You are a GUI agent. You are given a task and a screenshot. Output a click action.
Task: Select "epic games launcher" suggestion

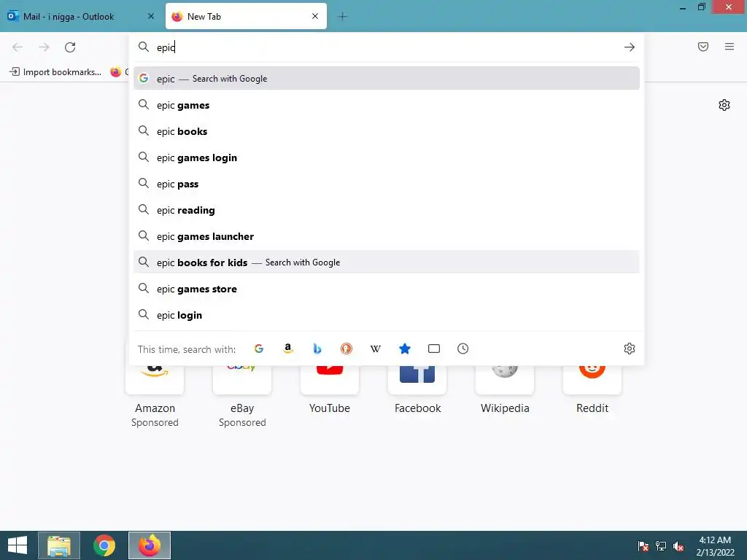387,236
